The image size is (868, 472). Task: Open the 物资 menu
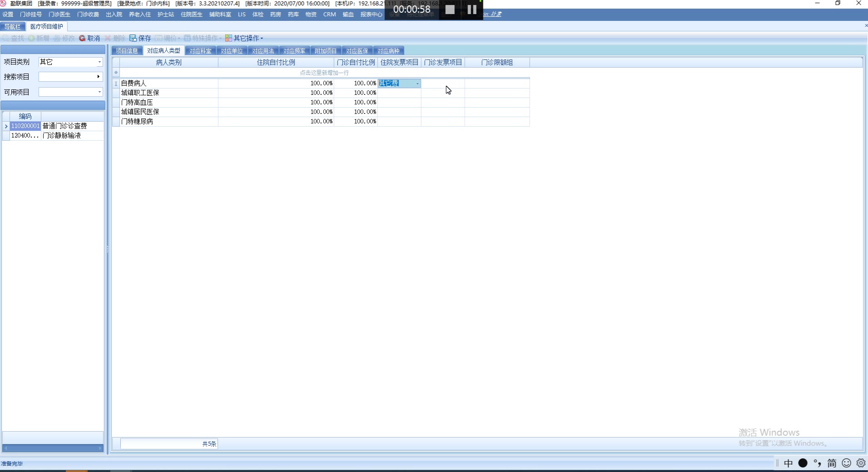pyautogui.click(x=311, y=15)
